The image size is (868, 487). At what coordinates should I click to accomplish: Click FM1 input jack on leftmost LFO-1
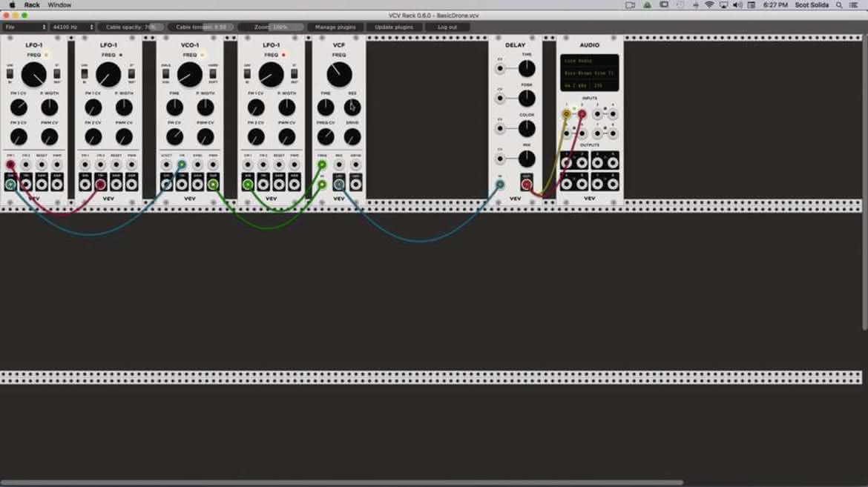click(x=10, y=165)
